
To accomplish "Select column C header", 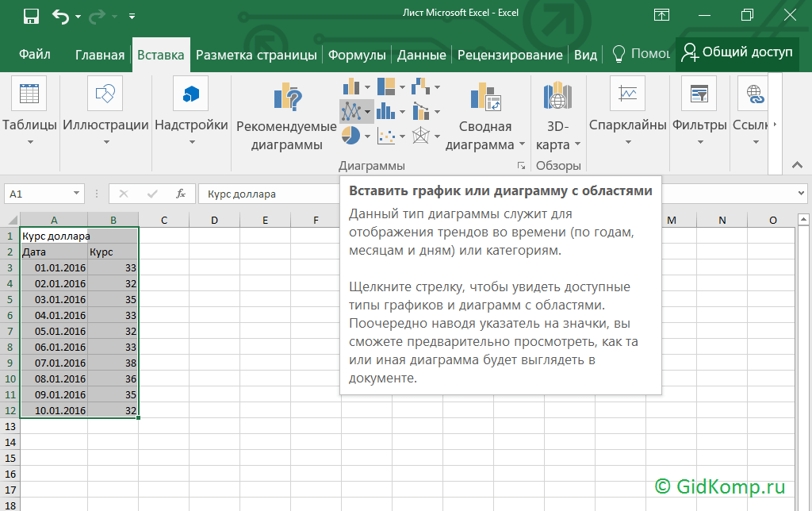I will pos(163,220).
